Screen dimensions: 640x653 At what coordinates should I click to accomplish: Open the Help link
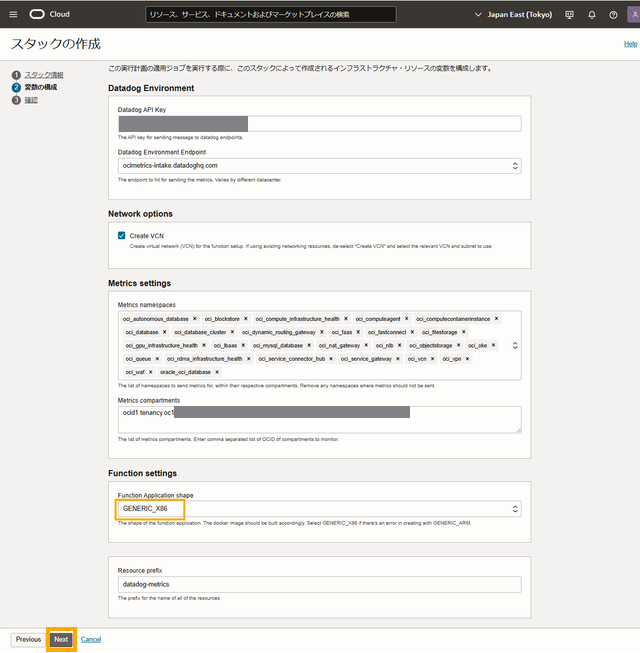[x=630, y=44]
